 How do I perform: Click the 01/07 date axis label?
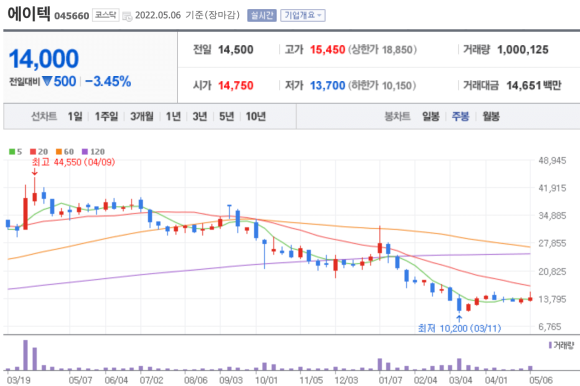point(390,380)
